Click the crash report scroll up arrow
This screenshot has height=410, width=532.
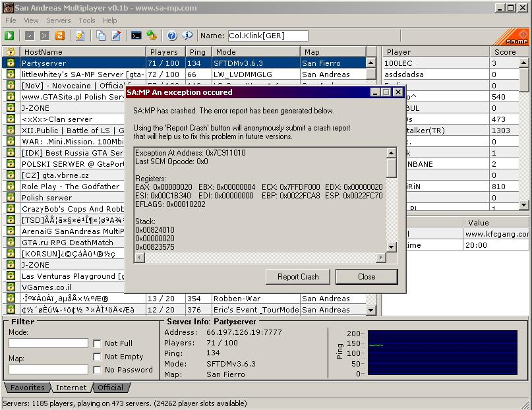coord(391,153)
